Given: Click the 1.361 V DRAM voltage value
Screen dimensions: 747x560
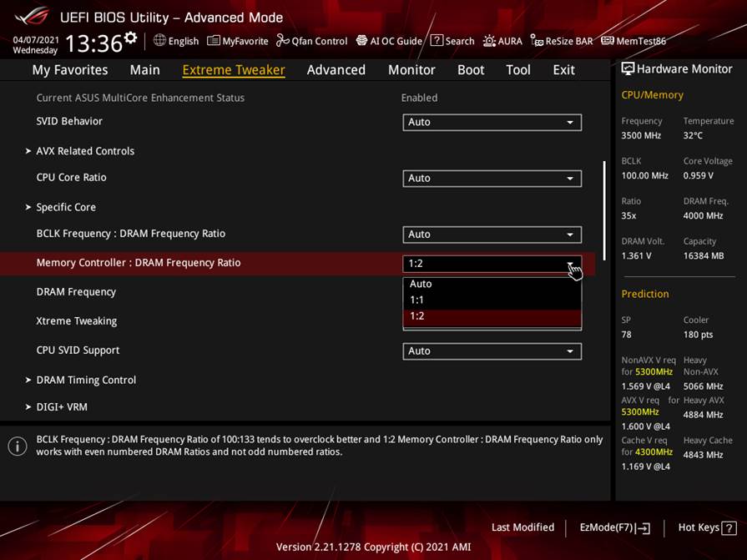Looking at the screenshot, I should coord(636,256).
